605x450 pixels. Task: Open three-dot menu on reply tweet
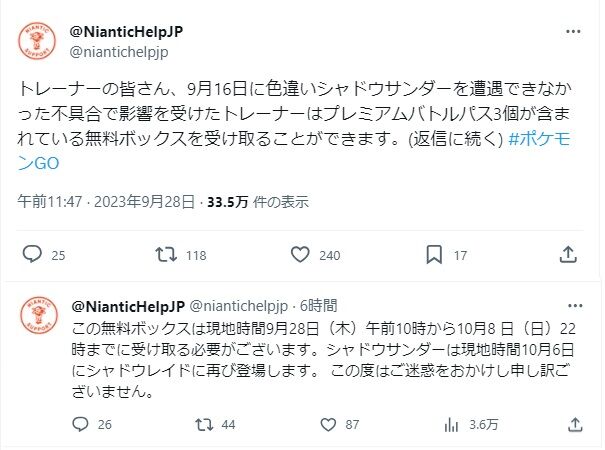(x=575, y=306)
